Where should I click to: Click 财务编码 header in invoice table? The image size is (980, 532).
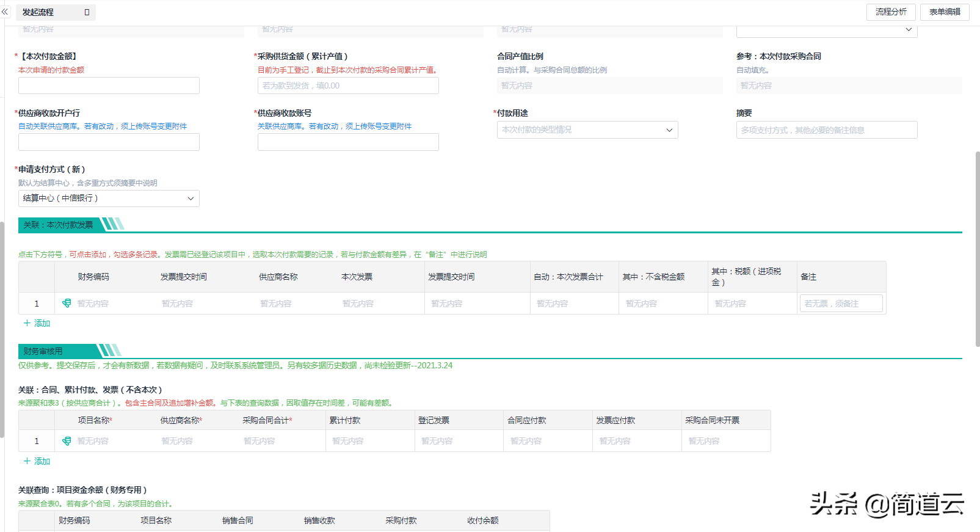(93, 277)
